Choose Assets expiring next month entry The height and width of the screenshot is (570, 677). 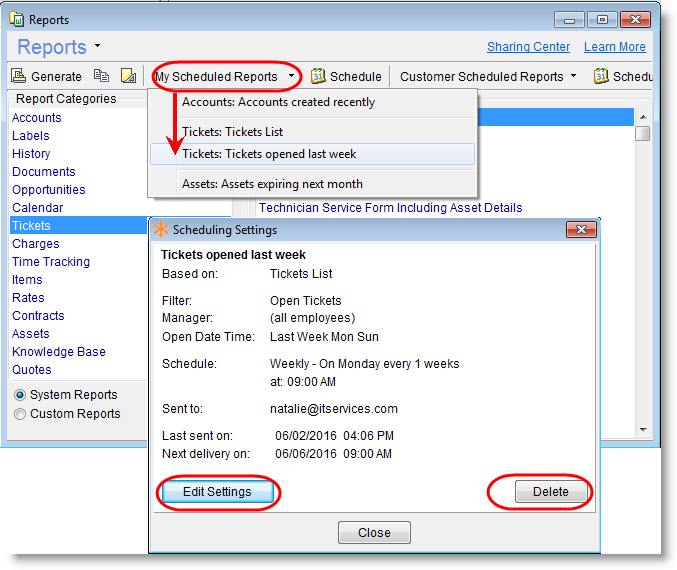(x=272, y=184)
